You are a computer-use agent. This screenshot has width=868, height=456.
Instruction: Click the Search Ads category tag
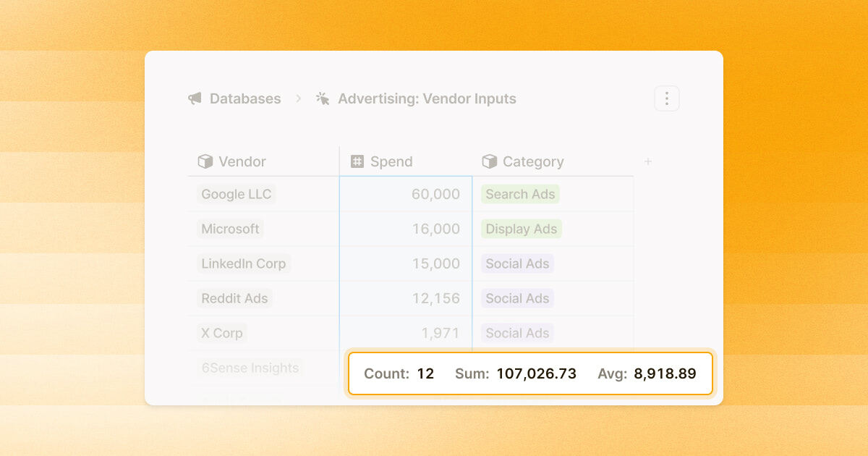(x=521, y=194)
